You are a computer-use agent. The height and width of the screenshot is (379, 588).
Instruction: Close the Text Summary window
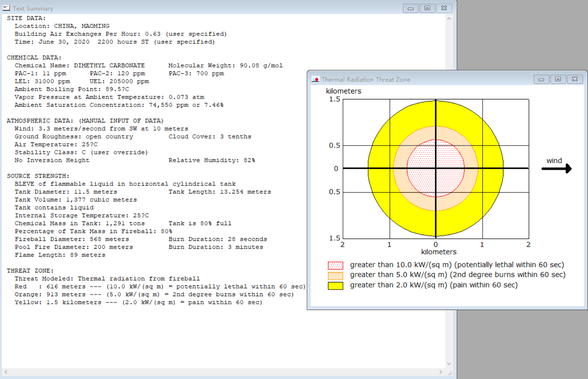444,8
